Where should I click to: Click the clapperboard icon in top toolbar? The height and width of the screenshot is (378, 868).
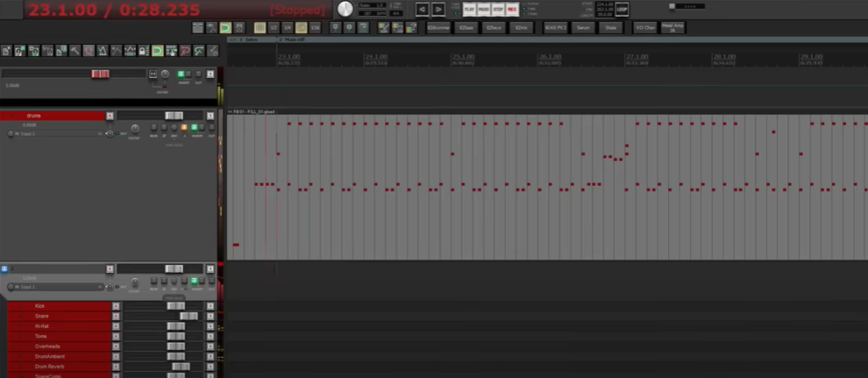[198, 28]
